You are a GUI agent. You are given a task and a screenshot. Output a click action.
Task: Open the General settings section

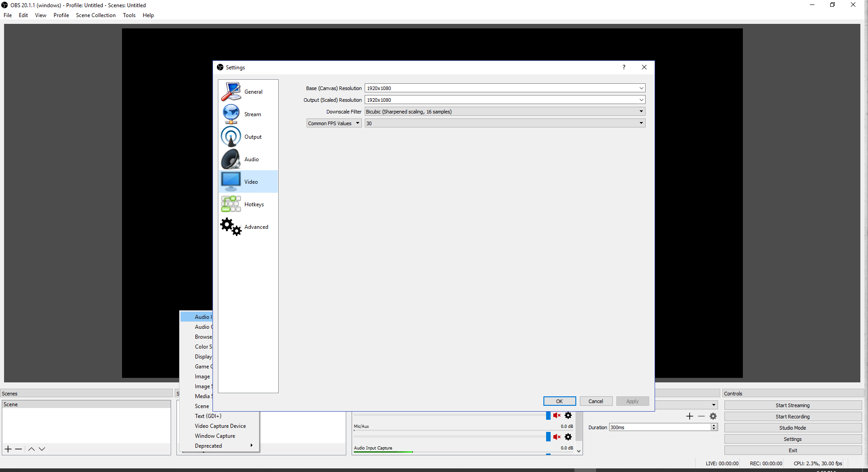pyautogui.click(x=248, y=91)
